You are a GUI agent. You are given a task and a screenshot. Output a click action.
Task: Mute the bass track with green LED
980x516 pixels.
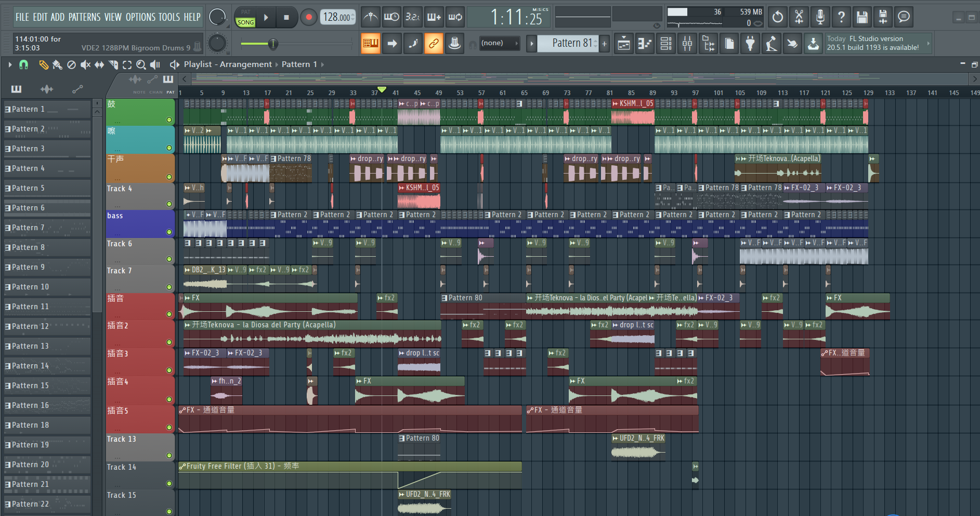(x=169, y=232)
